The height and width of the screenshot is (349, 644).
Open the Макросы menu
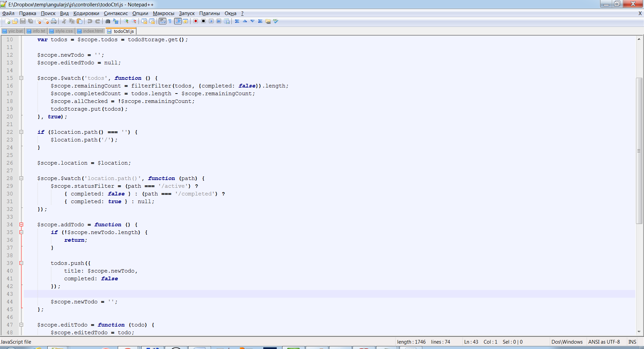(x=164, y=13)
